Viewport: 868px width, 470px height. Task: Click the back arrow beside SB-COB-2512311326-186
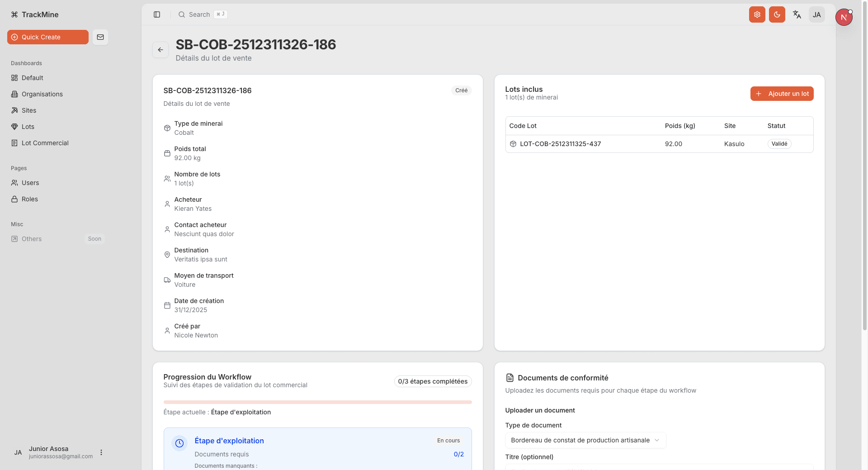coord(160,50)
